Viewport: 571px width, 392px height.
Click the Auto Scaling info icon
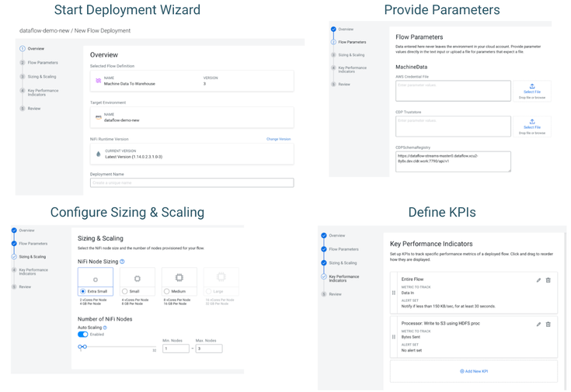tap(105, 328)
